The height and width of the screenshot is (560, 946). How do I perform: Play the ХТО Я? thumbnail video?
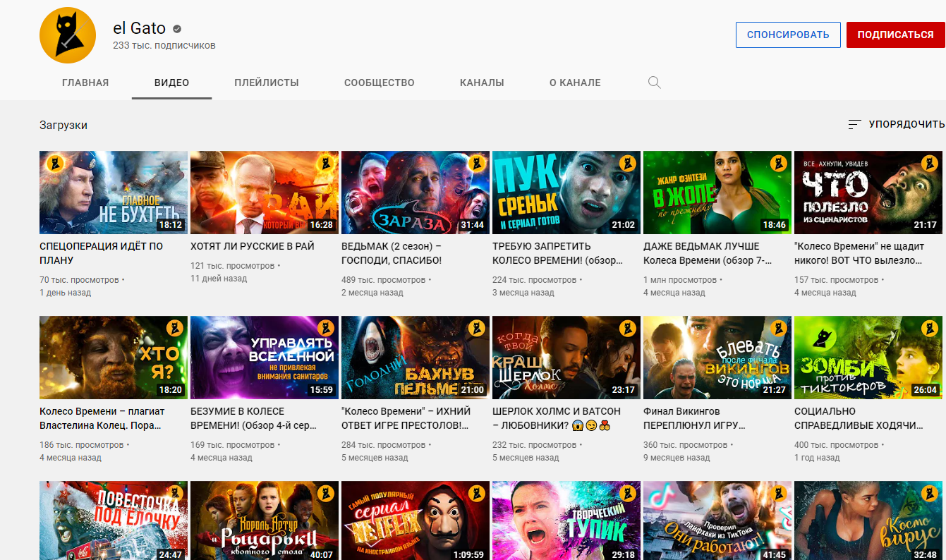[114, 358]
